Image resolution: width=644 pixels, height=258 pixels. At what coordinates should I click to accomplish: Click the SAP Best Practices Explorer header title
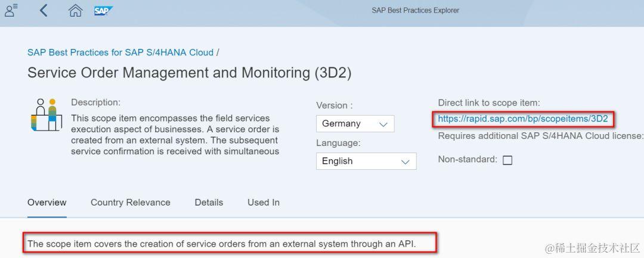click(415, 10)
